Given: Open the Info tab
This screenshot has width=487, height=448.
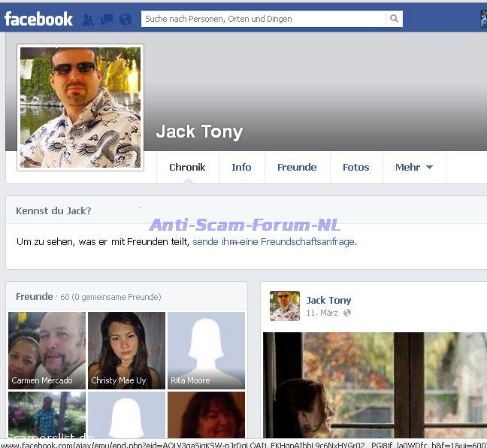Looking at the screenshot, I should tap(241, 167).
